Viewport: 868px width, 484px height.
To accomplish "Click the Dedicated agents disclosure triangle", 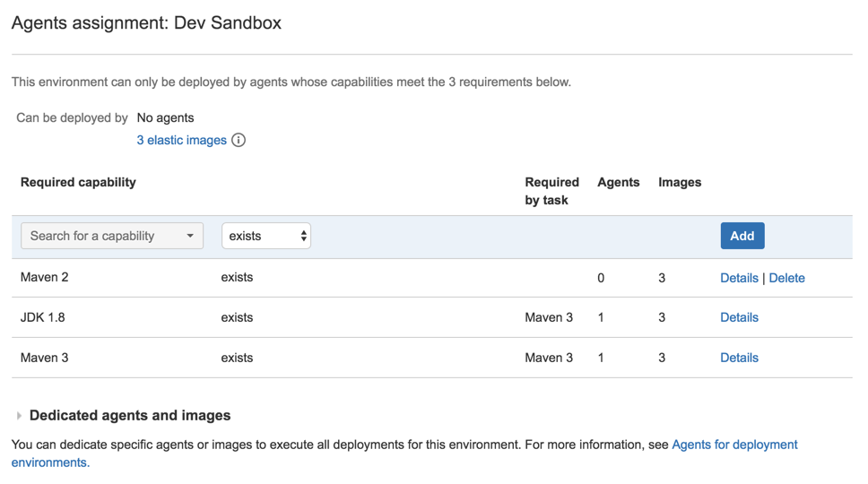I will tap(19, 415).
